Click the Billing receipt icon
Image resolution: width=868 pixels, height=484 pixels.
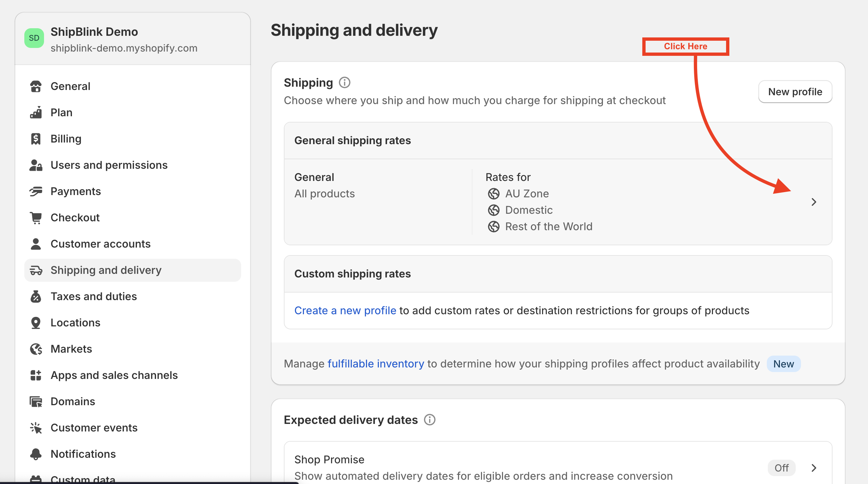pos(36,139)
